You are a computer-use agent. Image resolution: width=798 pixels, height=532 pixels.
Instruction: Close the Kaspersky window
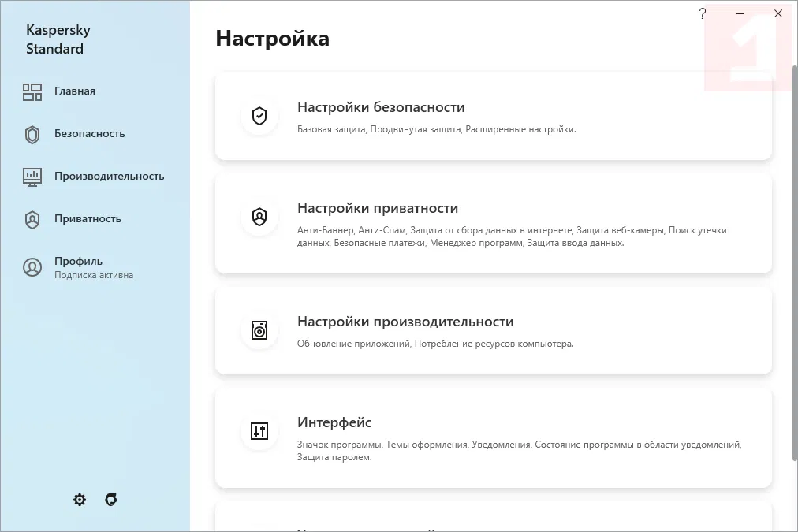pos(778,13)
